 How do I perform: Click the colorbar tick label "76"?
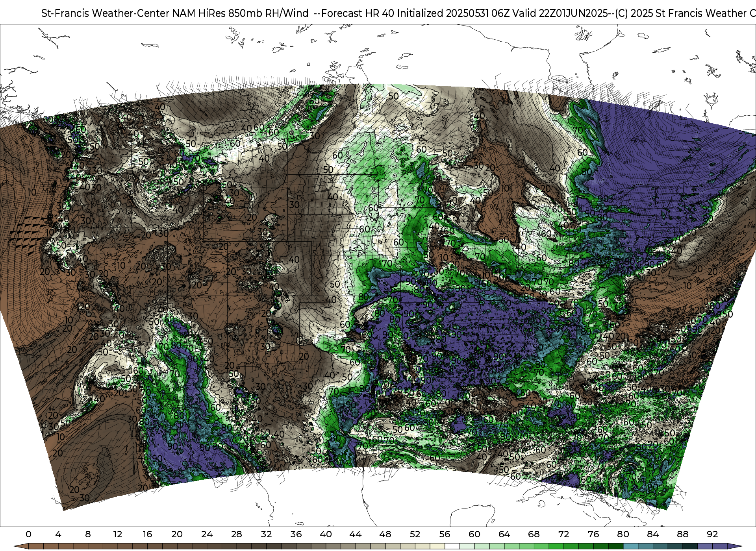click(593, 534)
